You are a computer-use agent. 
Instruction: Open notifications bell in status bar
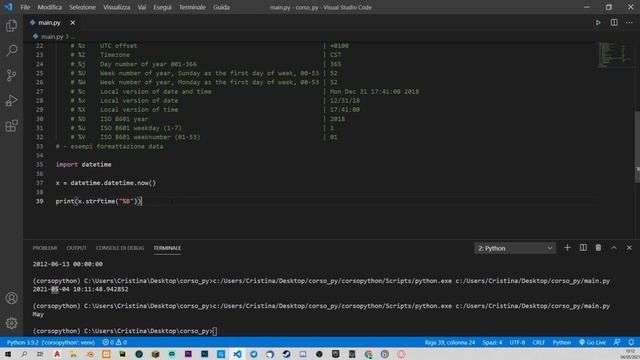pyautogui.click(x=631, y=342)
